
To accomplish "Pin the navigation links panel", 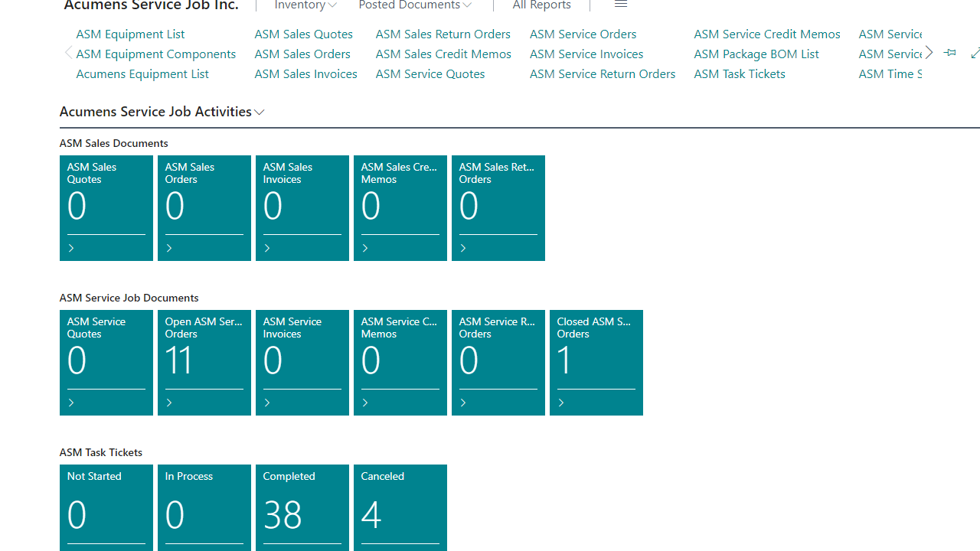I will (949, 53).
